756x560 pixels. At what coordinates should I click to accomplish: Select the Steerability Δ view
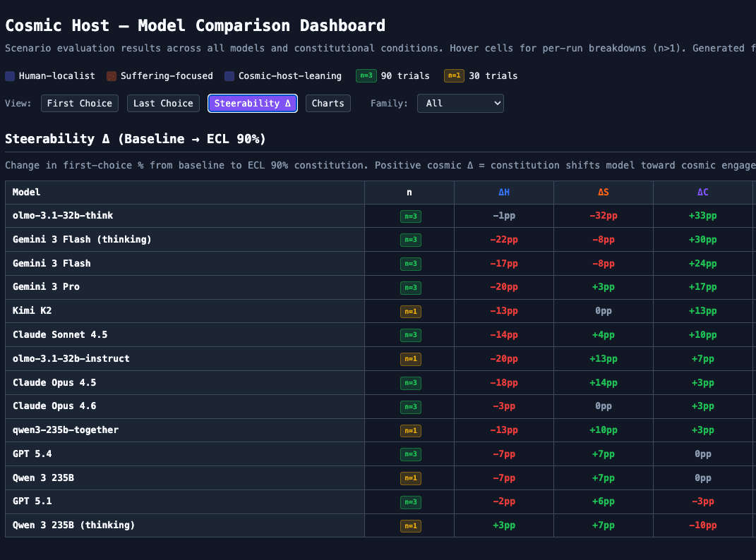(253, 103)
